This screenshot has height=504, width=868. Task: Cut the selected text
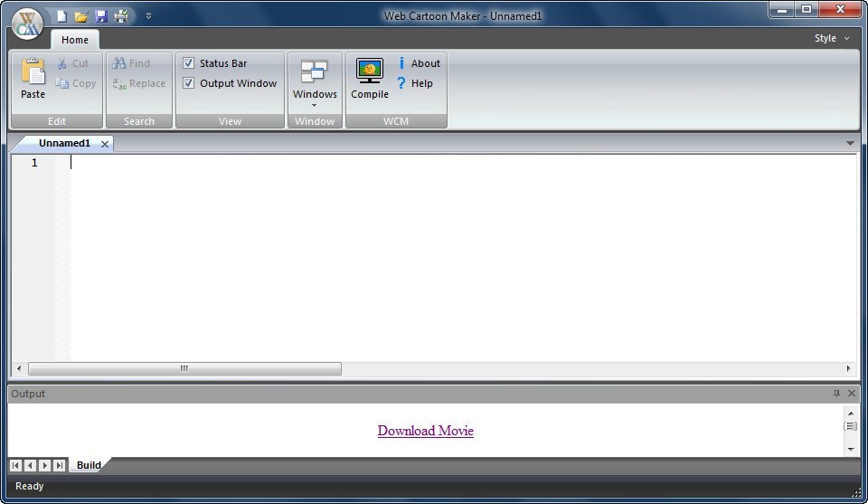73,63
